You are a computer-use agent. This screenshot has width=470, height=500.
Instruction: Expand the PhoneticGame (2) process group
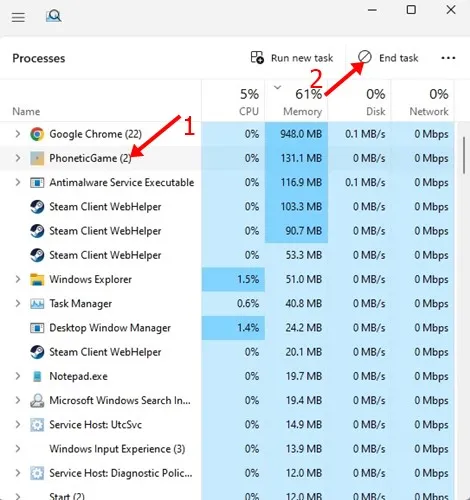(x=18, y=158)
